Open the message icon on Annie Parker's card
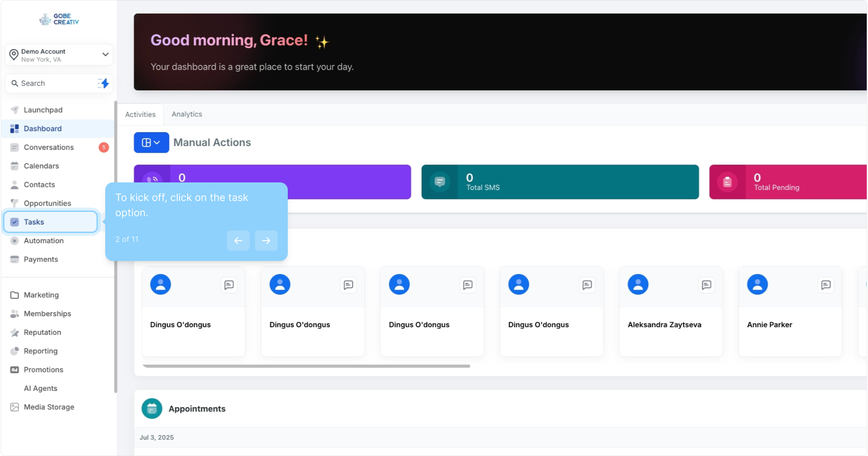The image size is (868, 456). click(x=825, y=285)
